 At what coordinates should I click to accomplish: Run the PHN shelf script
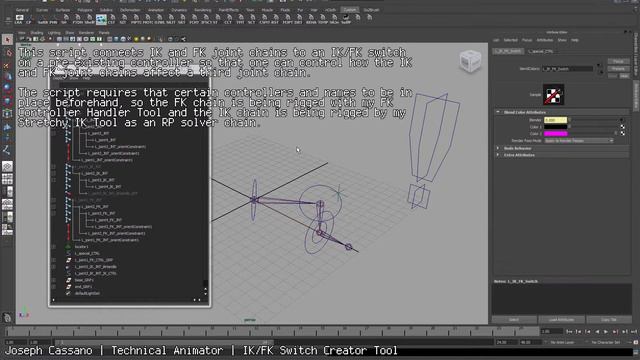point(53,19)
